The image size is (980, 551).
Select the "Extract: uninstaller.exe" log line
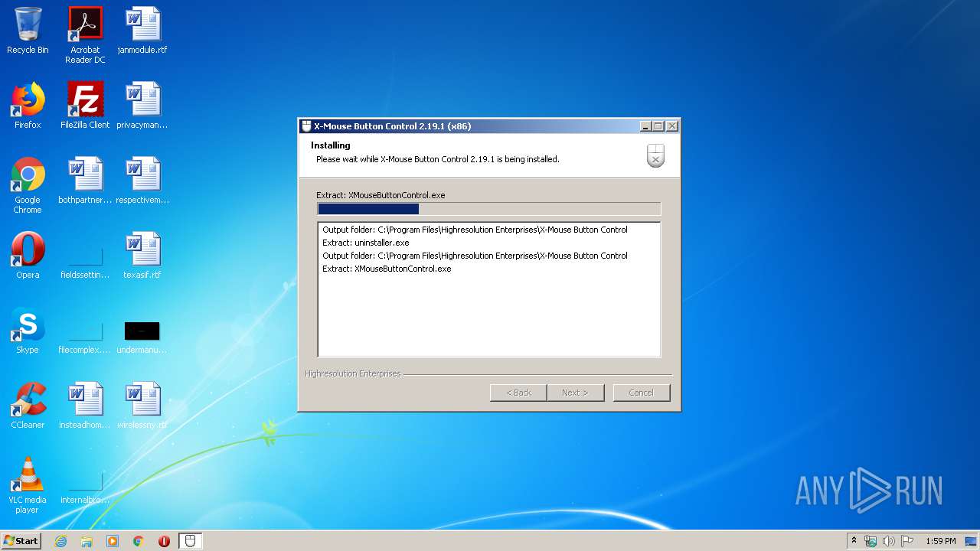pos(366,243)
